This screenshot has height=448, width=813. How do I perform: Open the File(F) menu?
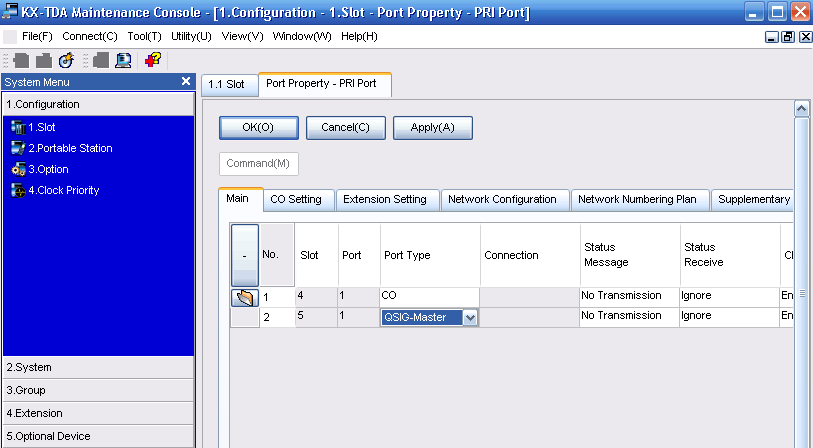coord(37,36)
